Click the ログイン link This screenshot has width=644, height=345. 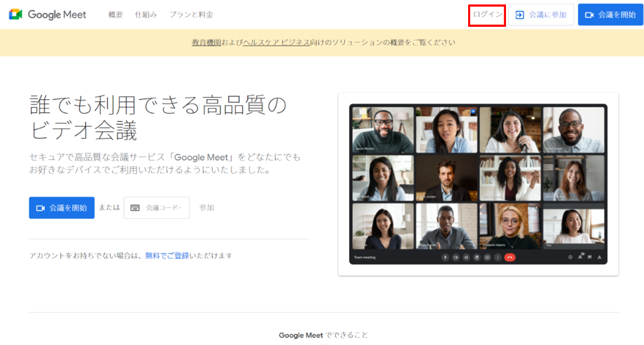(x=487, y=14)
